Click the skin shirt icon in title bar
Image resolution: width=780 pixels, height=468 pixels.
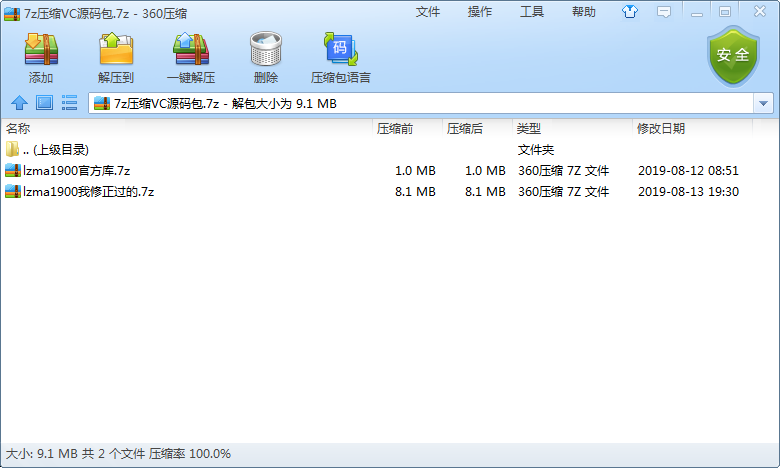click(x=630, y=11)
